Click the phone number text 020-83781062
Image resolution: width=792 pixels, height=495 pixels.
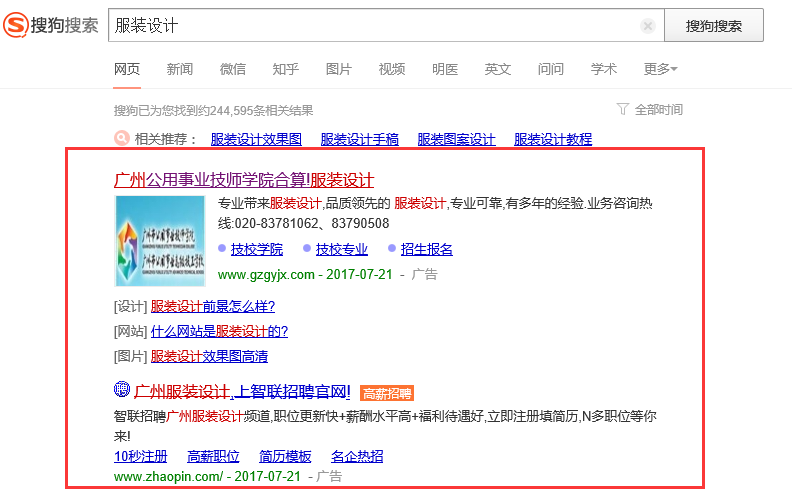point(277,223)
